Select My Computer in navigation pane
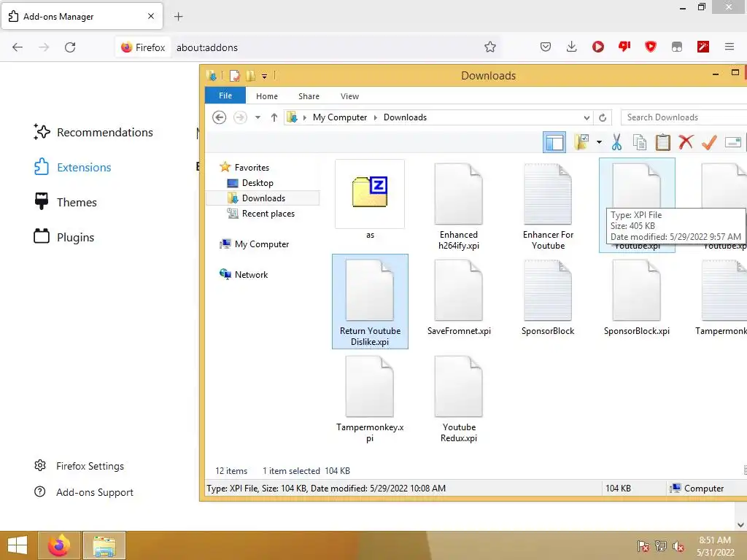This screenshot has height=560, width=747. 262,244
